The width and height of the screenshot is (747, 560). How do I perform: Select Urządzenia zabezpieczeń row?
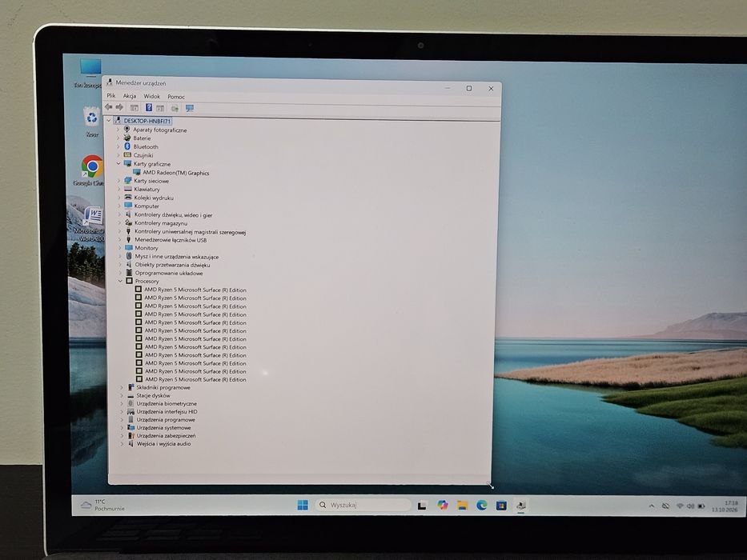[x=166, y=435]
